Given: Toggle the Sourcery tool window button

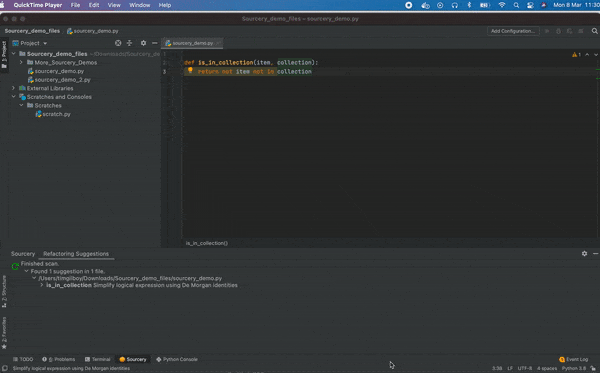Looking at the screenshot, I should pyautogui.click(x=133, y=359).
